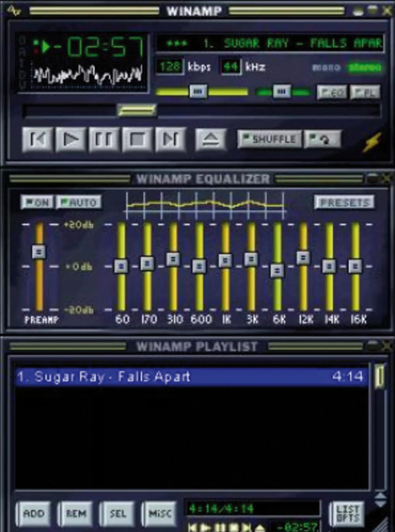This screenshot has height=532, width=395.
Task: Click the 12K band slider handle
Action: (303, 257)
